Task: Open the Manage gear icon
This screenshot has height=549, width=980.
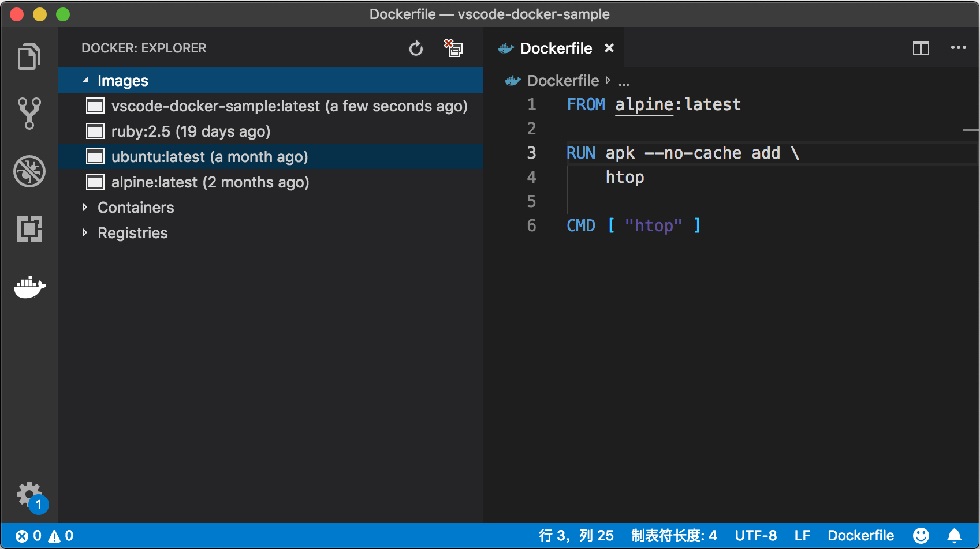Action: pos(29,495)
